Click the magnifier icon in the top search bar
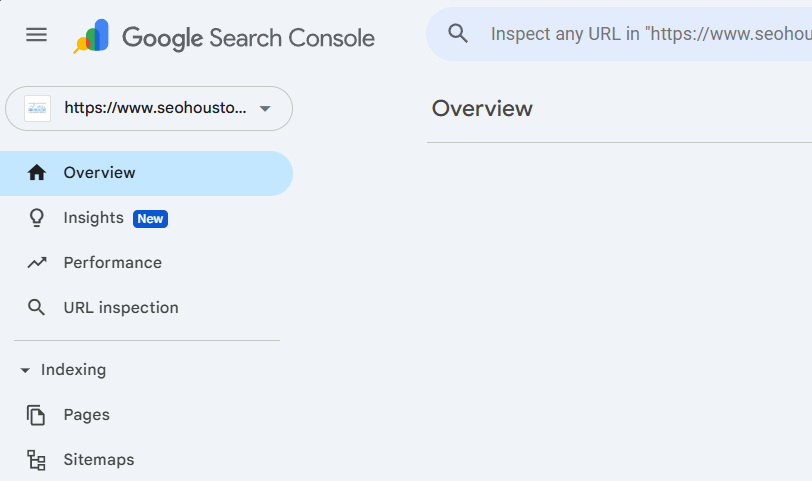This screenshot has height=481, width=812. (458, 34)
